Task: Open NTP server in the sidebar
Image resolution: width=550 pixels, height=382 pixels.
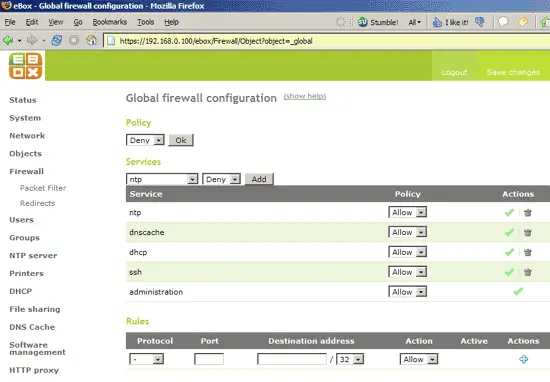Action: click(x=33, y=255)
